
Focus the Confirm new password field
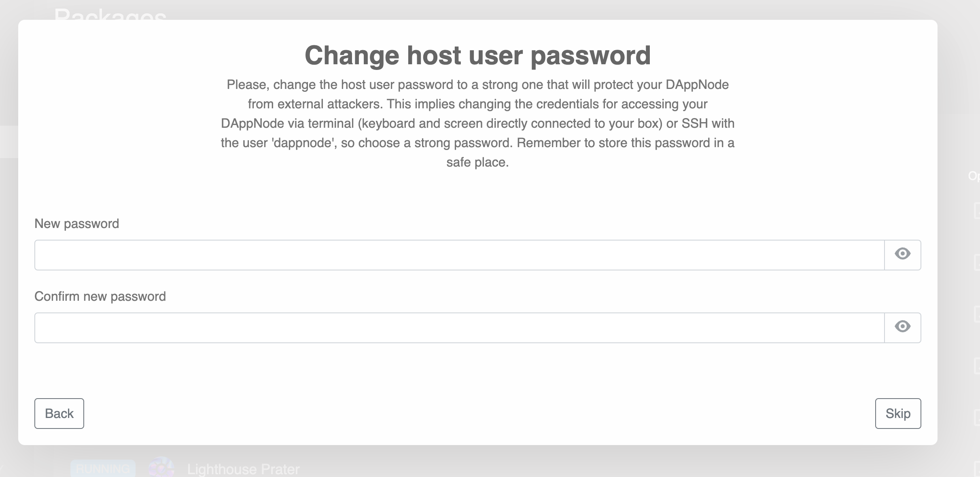click(459, 328)
